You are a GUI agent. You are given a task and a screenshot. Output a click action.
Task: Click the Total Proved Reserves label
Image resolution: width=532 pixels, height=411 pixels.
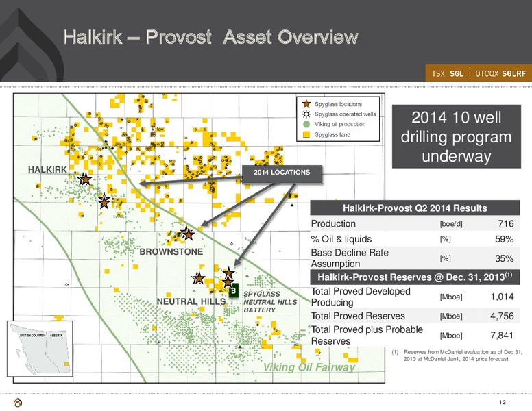358,316
